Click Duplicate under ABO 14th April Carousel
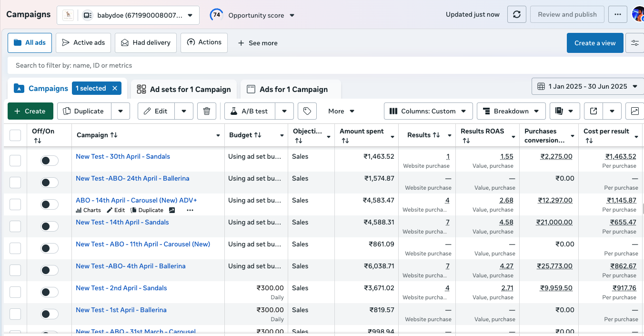This screenshot has width=644, height=336. pyautogui.click(x=147, y=210)
